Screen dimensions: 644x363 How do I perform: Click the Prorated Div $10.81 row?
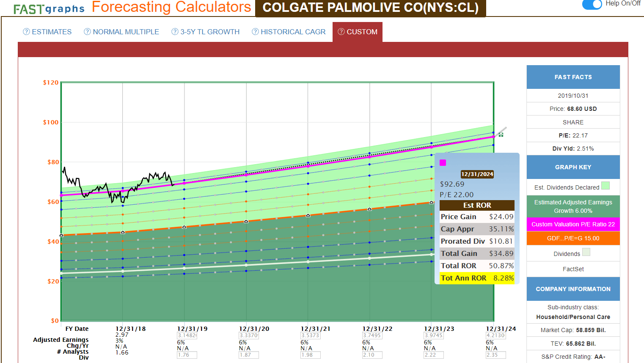click(x=477, y=241)
